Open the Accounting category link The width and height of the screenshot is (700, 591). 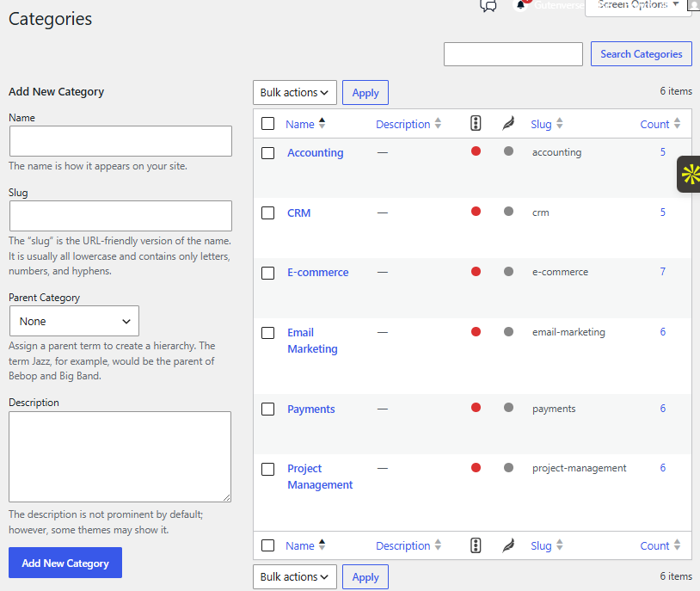click(x=316, y=153)
